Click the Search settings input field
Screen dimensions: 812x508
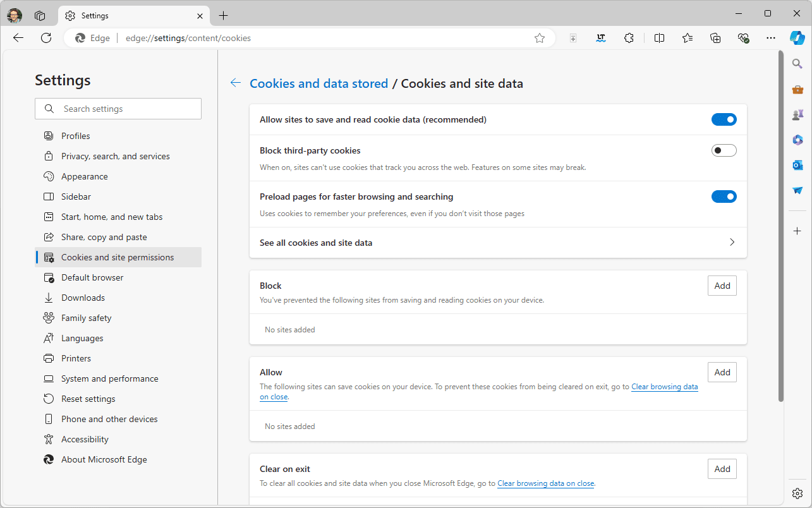[x=118, y=109]
